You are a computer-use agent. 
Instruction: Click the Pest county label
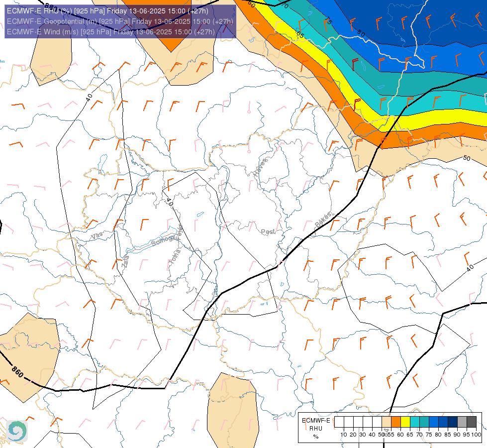(x=268, y=231)
